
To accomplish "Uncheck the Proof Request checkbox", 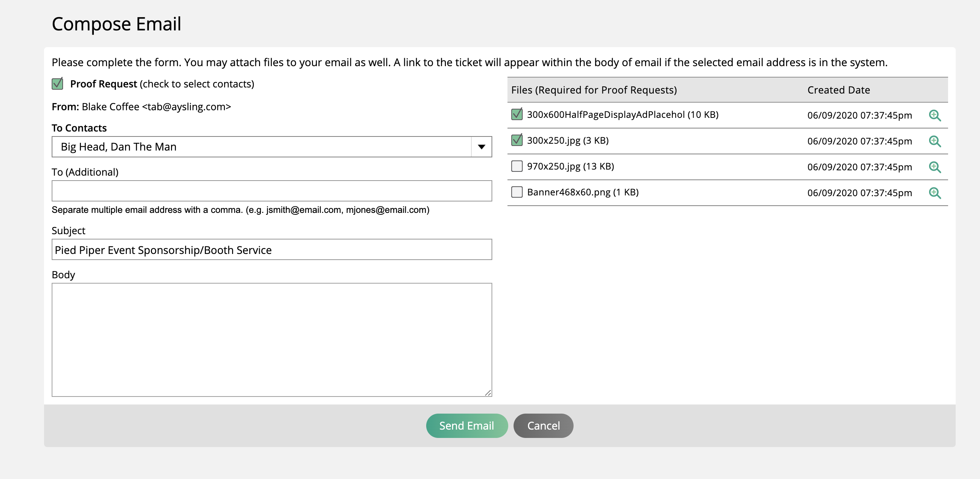I will (57, 84).
